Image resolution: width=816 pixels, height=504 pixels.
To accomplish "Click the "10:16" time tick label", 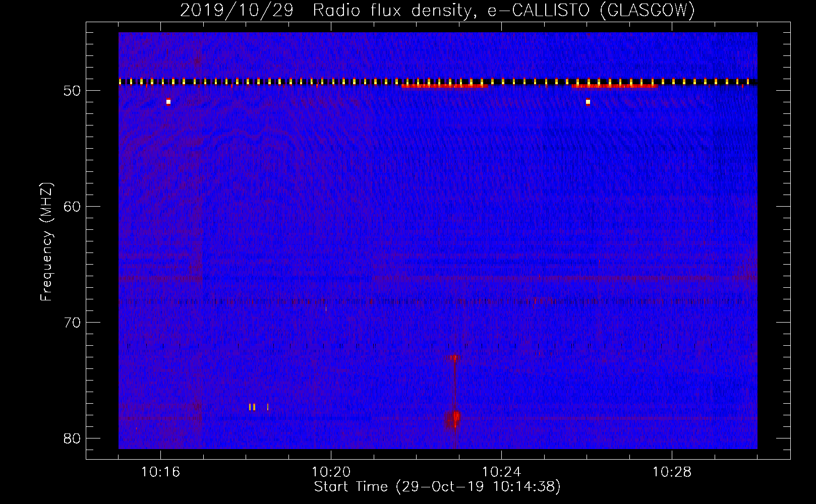I will (x=160, y=472).
